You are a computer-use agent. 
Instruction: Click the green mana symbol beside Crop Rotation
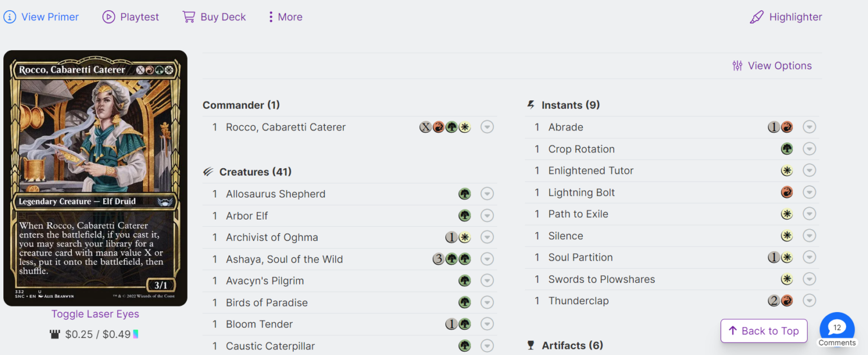click(x=787, y=149)
